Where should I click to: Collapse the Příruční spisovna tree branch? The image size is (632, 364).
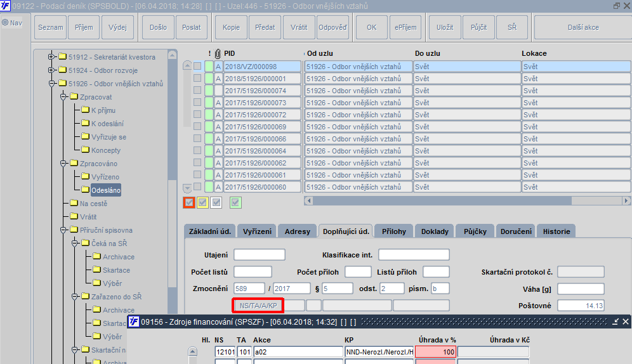click(x=63, y=230)
